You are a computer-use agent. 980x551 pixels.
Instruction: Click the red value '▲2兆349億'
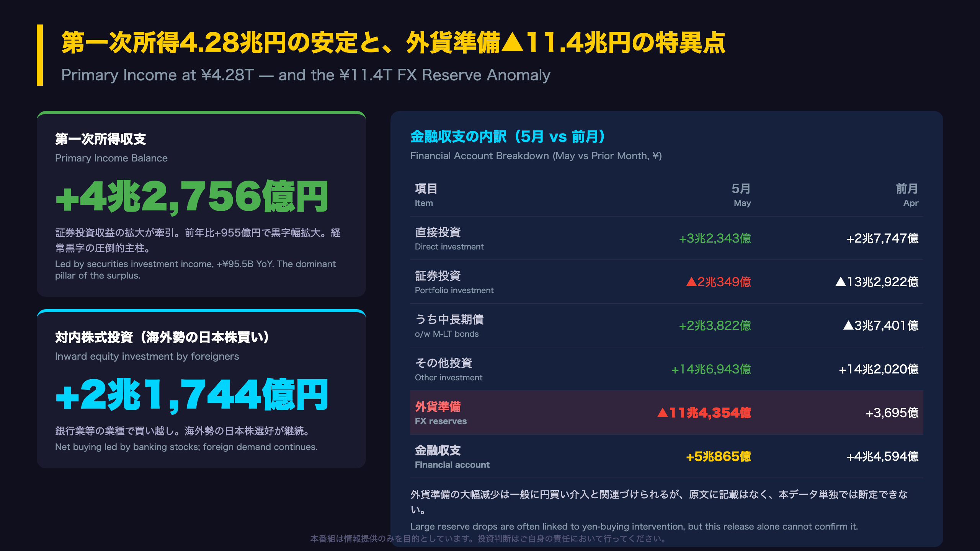point(719,282)
